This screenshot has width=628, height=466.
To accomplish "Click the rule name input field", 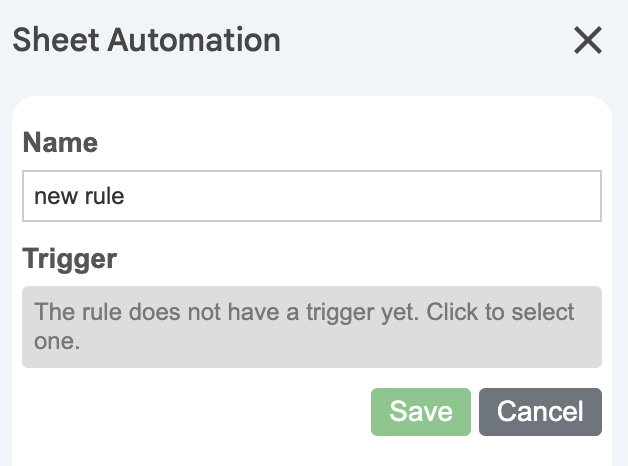I will [x=311, y=196].
